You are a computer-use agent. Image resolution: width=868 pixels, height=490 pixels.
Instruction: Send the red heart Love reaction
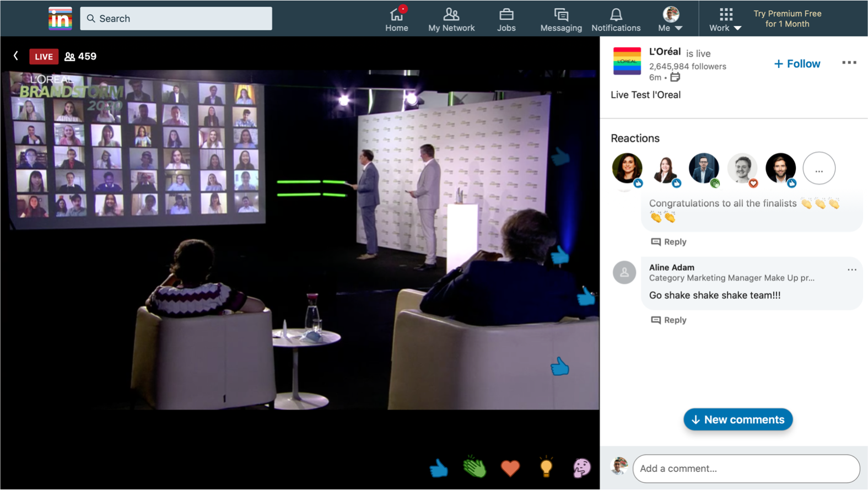pyautogui.click(x=510, y=468)
